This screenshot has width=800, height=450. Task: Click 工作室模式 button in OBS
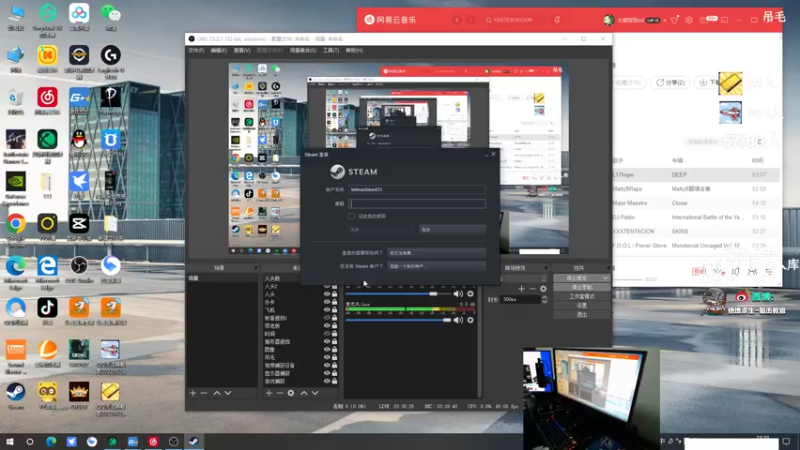pos(582,296)
